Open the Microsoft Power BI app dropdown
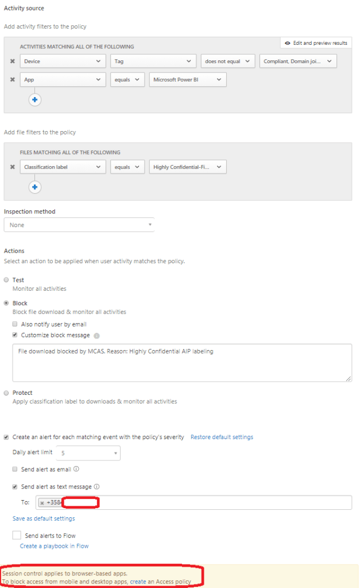This screenshot has width=364, height=588. [187, 80]
